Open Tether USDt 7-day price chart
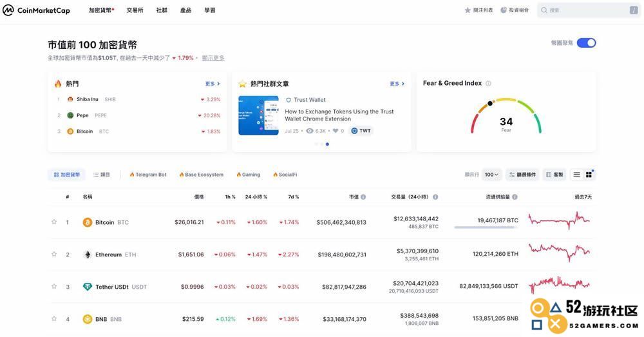Image resolution: width=644 pixels, height=337 pixels. tap(559, 284)
